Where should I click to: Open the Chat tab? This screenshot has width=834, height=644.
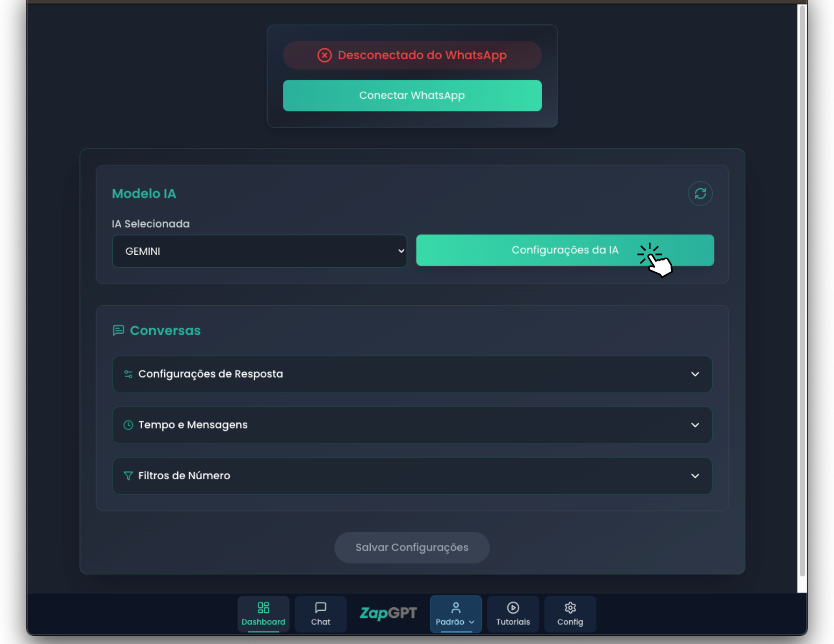(x=321, y=614)
